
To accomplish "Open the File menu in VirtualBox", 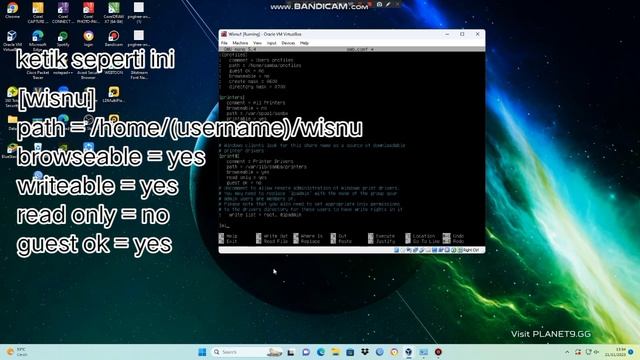I will [224, 43].
